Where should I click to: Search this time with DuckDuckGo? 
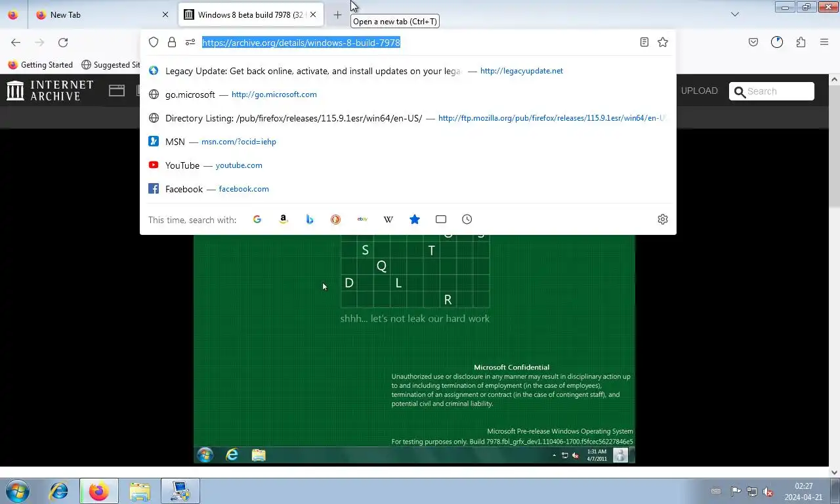336,219
